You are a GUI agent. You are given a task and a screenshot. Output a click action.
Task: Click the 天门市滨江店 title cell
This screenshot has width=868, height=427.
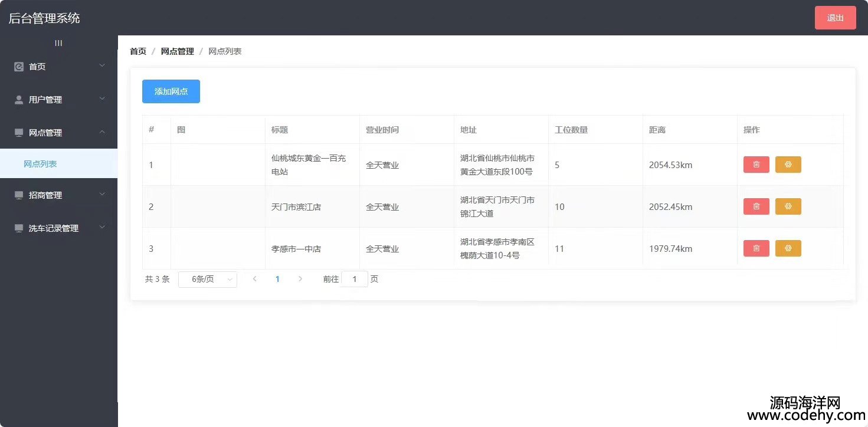296,207
